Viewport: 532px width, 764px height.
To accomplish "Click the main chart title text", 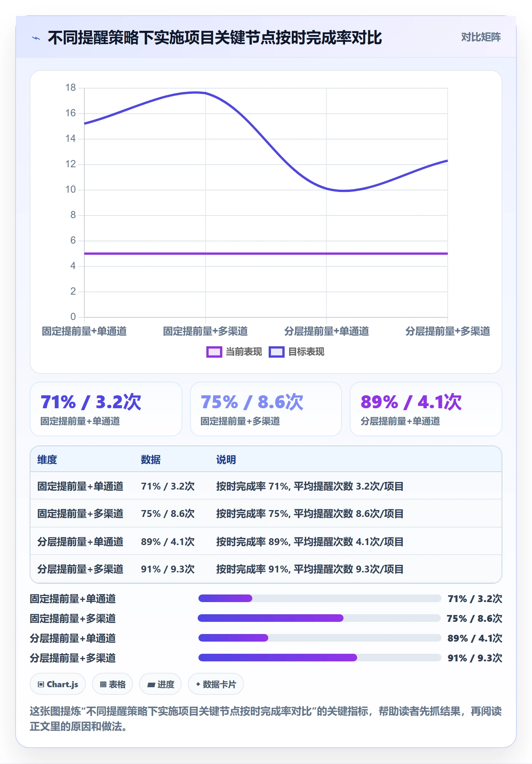I will point(215,38).
